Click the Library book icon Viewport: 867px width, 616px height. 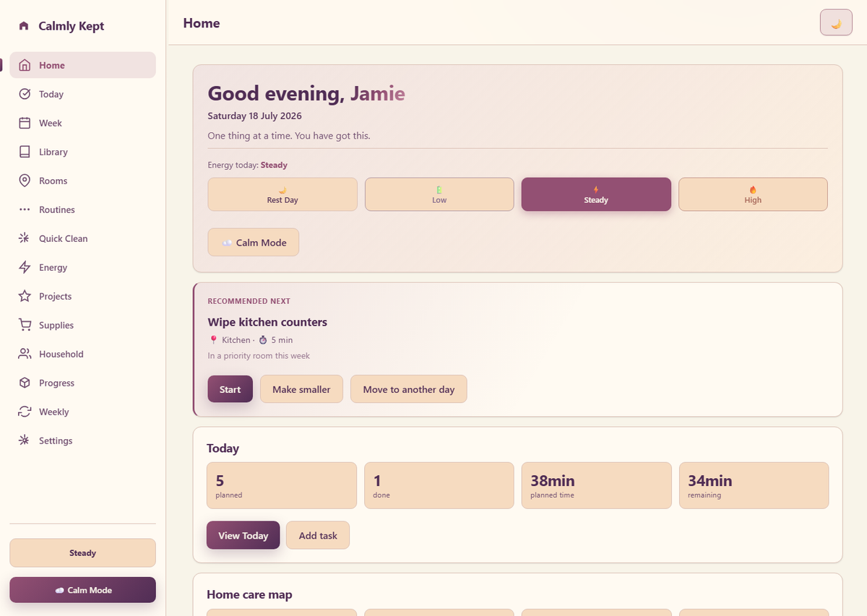(25, 152)
